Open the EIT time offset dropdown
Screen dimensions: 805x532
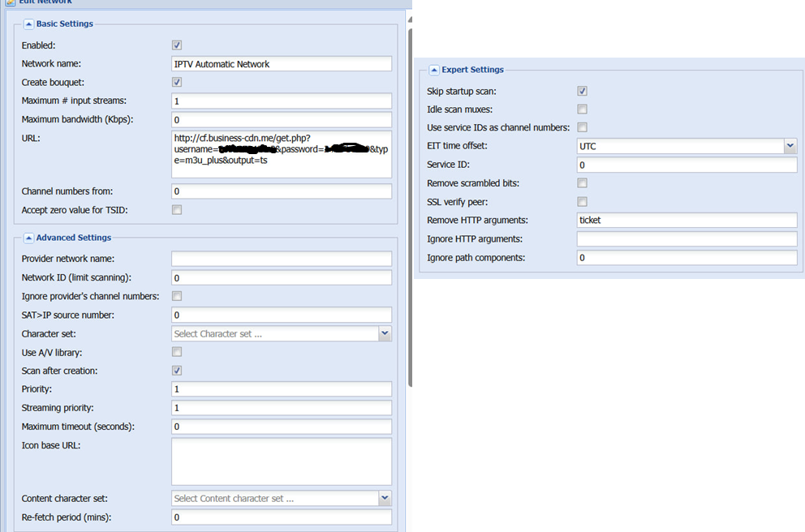click(790, 146)
